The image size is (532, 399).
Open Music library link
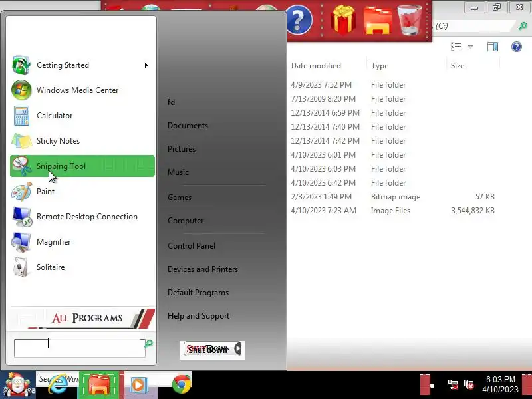[x=178, y=172]
